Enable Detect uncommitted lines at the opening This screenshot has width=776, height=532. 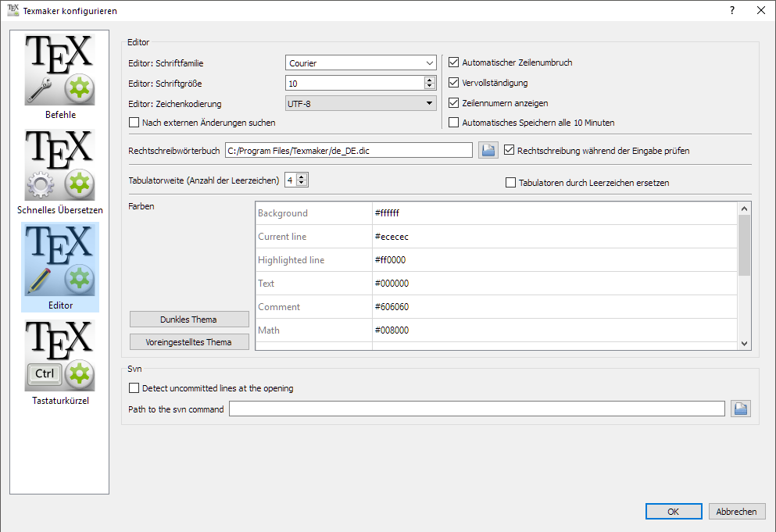pos(134,388)
